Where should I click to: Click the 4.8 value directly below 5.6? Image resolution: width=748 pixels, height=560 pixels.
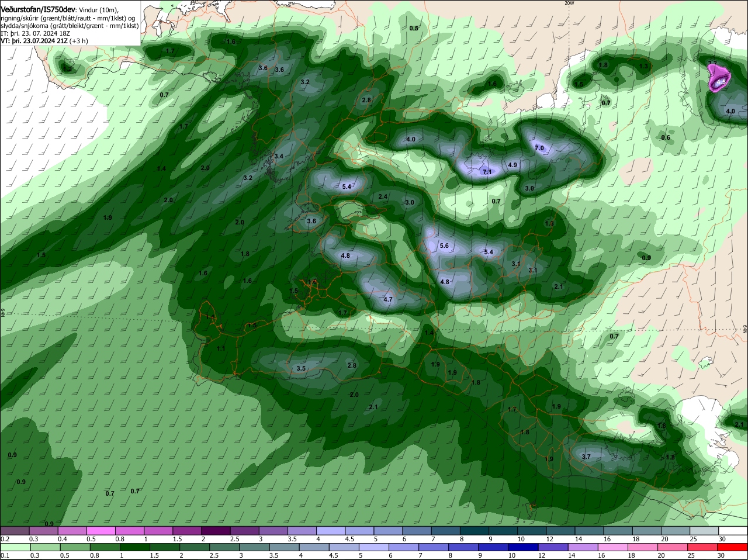[445, 282]
